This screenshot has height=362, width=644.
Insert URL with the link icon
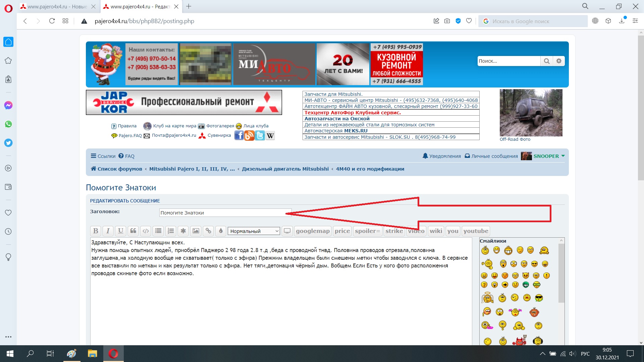(208, 231)
